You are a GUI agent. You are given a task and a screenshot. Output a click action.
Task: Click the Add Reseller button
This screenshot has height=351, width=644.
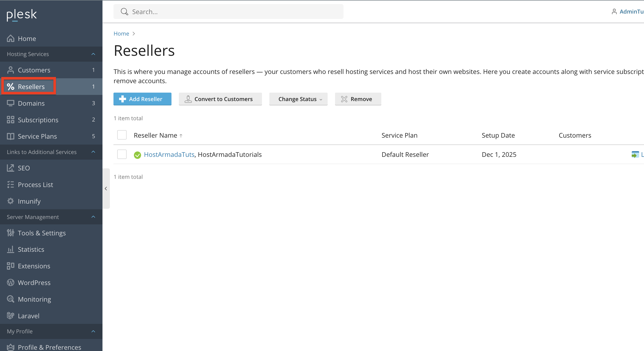tap(142, 99)
